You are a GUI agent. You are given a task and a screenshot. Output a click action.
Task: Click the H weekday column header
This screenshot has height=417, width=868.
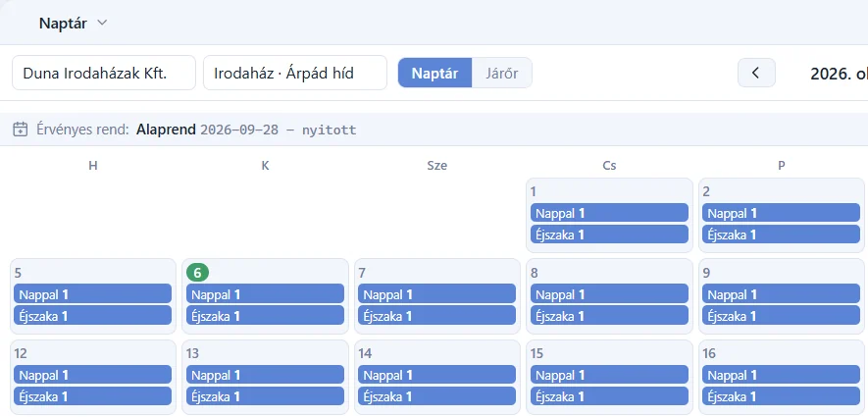click(x=93, y=165)
